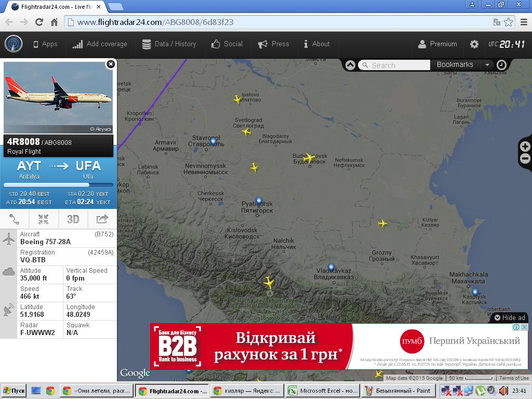Close the Flightradar24 browser tab
The height and width of the screenshot is (399, 532).
pyautogui.click(x=99, y=7)
